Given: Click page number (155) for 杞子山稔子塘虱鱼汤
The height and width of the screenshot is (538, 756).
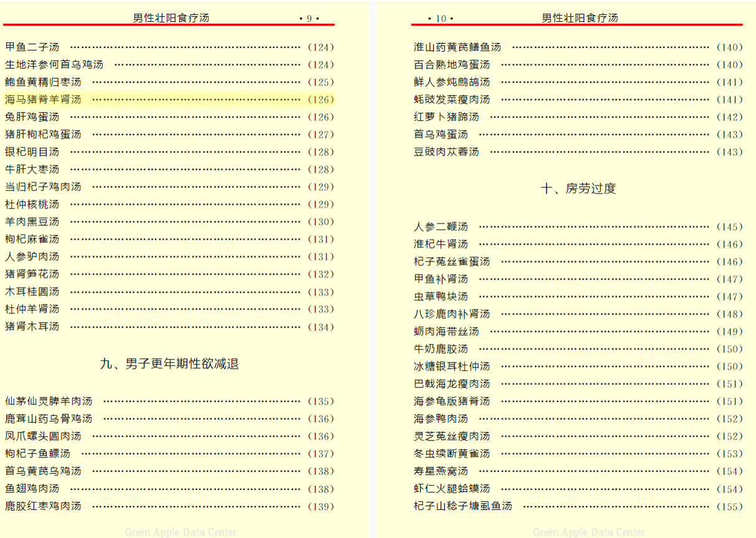Looking at the screenshot, I should pyautogui.click(x=729, y=507).
